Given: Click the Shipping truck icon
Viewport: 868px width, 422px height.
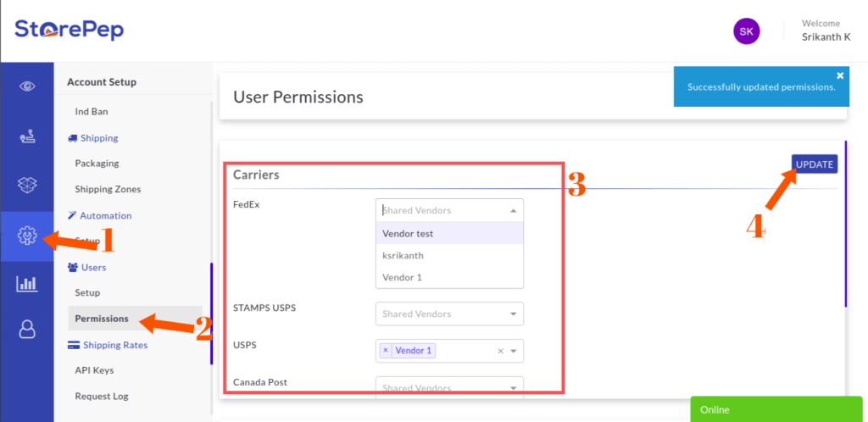Looking at the screenshot, I should [73, 138].
